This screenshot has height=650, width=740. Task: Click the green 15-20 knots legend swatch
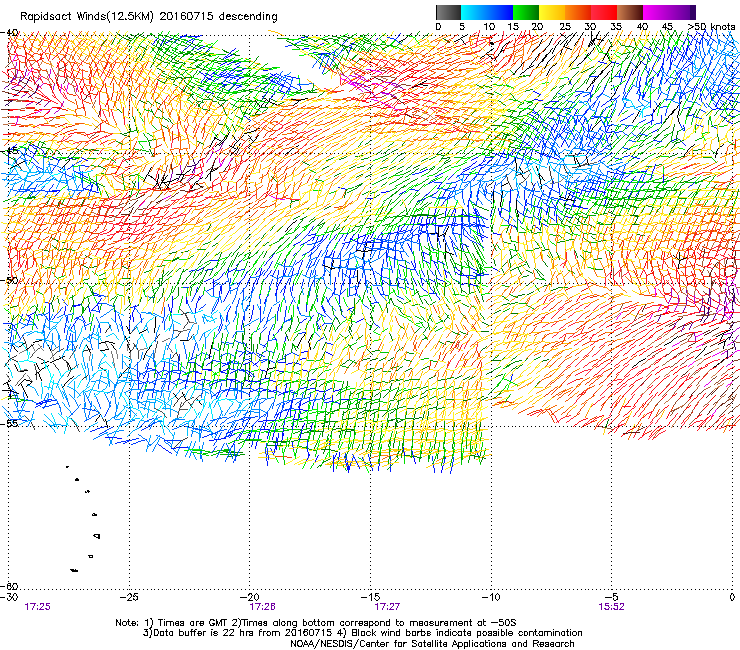(x=526, y=12)
